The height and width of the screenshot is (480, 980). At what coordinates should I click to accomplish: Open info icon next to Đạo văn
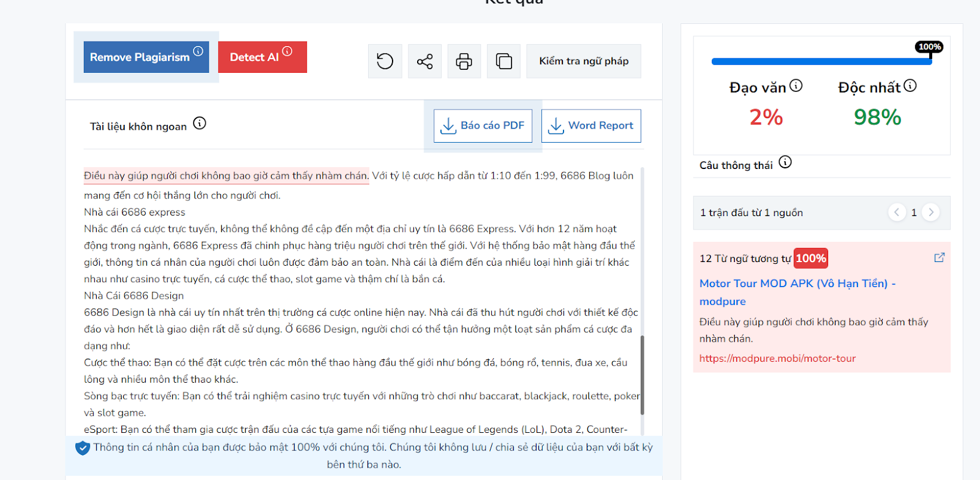pyautogui.click(x=796, y=86)
